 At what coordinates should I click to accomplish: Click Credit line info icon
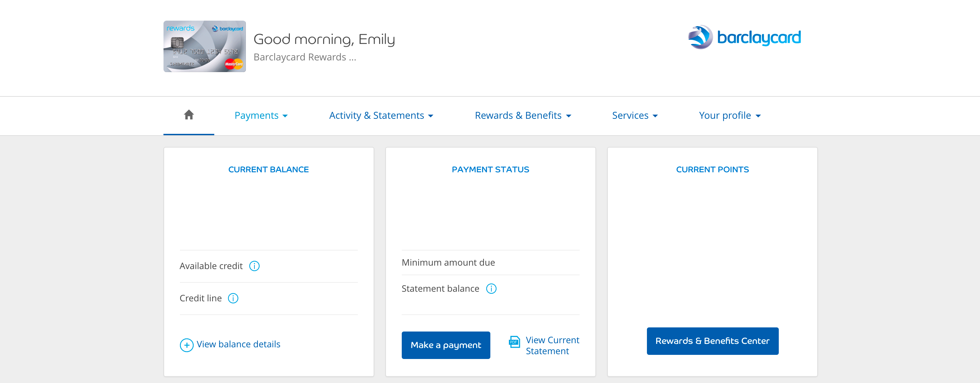(x=233, y=298)
